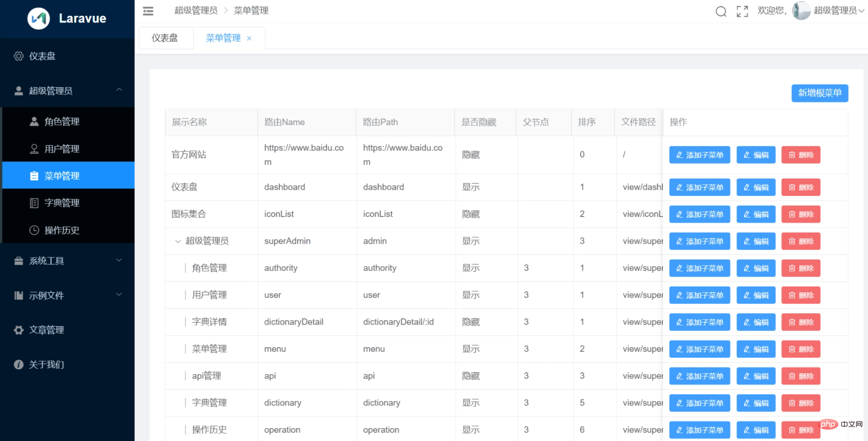The width and height of the screenshot is (868, 441).
Task: Click the Laravue logo icon
Action: pos(38,18)
